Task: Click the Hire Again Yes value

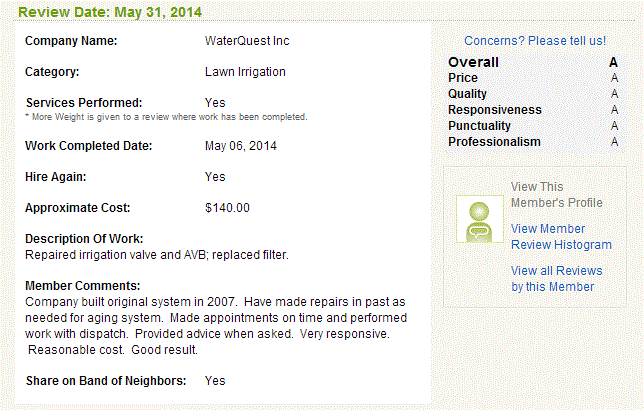Action: coord(215,177)
